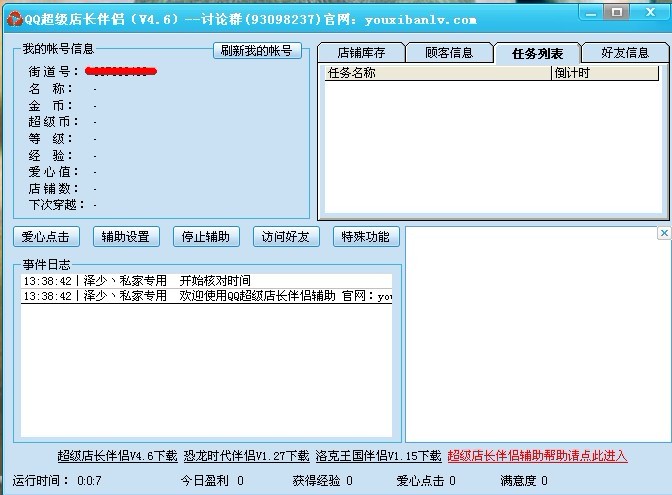Click the 倒计时 column header
The height and width of the screenshot is (495, 672).
[x=605, y=73]
